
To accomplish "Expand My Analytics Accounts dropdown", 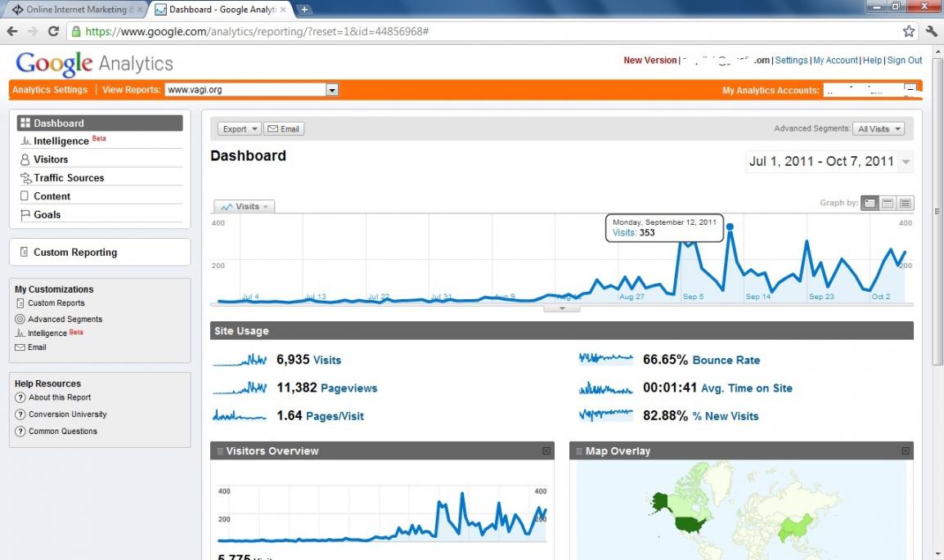I will click(x=910, y=90).
